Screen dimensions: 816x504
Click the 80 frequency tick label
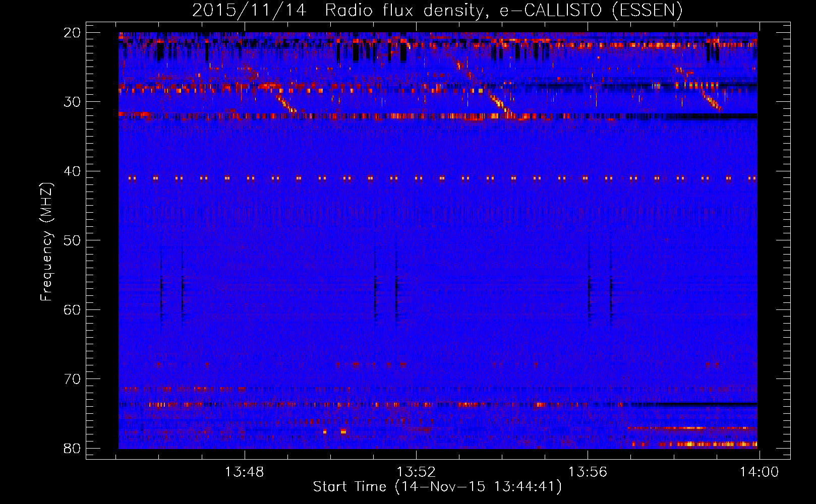coord(73,448)
